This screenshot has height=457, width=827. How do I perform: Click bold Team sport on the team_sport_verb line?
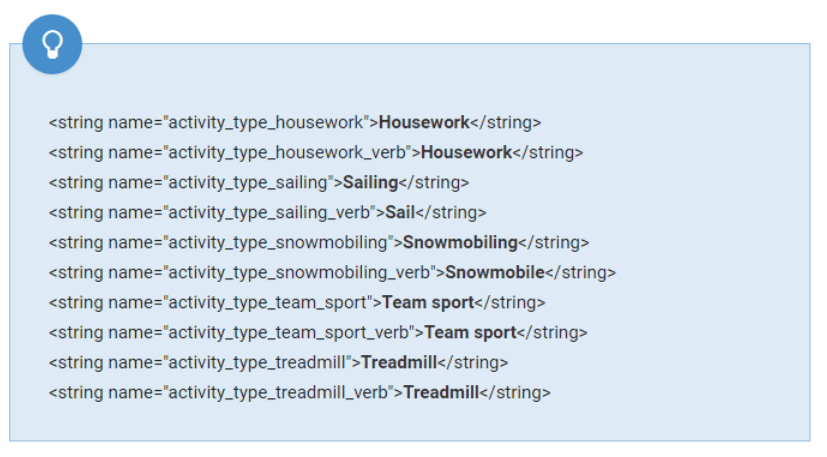point(470,333)
